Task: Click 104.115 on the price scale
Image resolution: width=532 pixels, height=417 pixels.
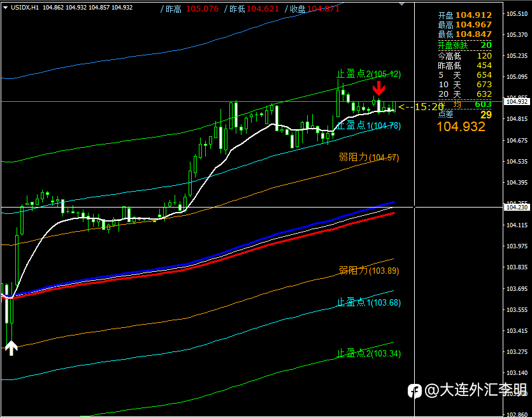Action: pos(517,225)
